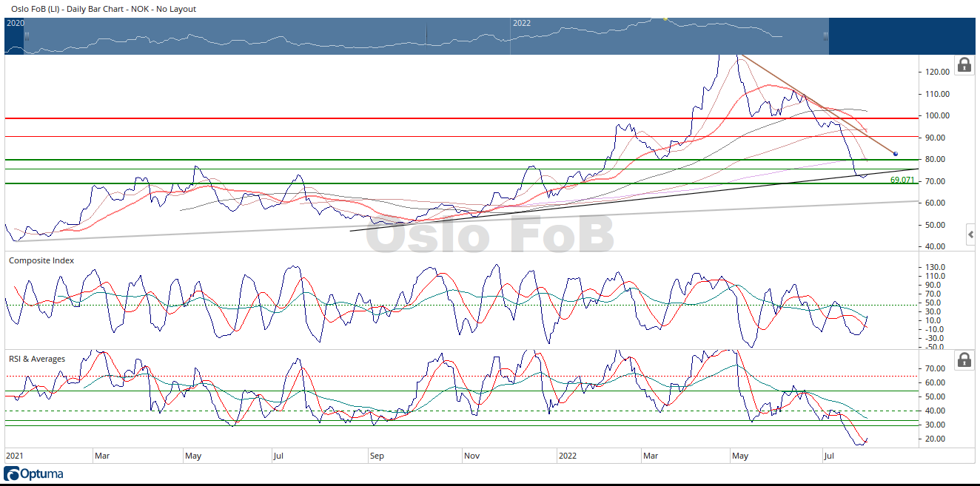Click the 70.00 value on the RSI axis
Image resolution: width=980 pixels, height=486 pixels.
pos(936,368)
